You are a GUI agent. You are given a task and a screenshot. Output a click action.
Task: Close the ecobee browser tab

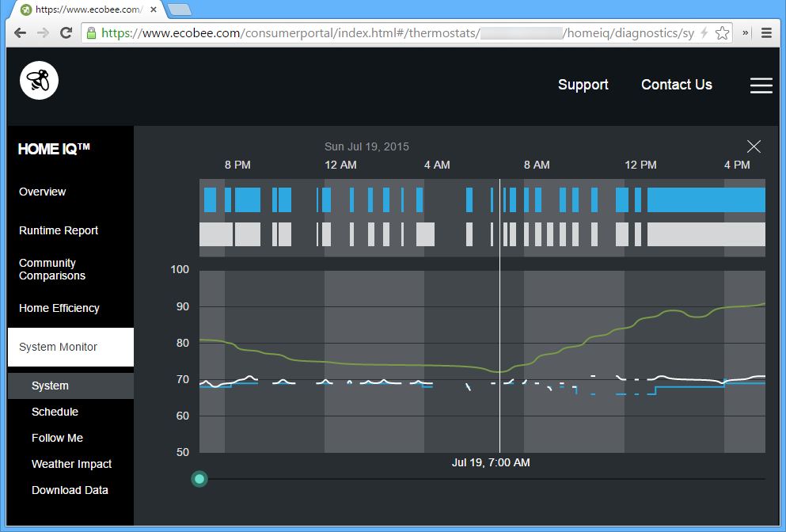tap(154, 9)
